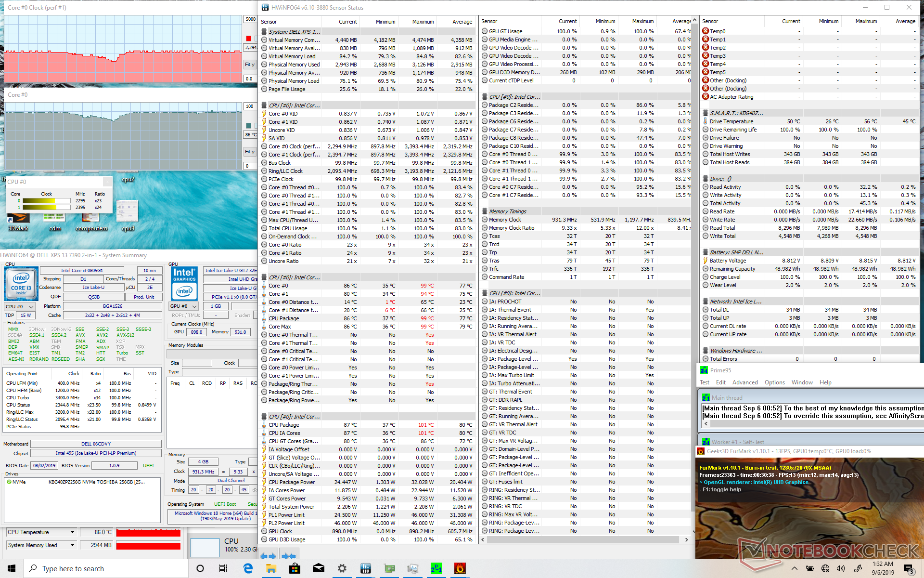The width and height of the screenshot is (924, 578).
Task: Click the FurMark taskbar icon
Action: click(460, 568)
